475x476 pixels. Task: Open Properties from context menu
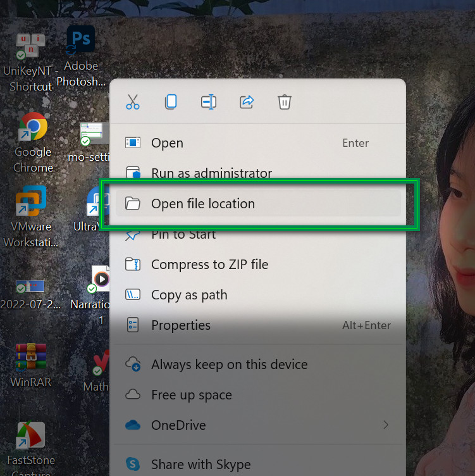[x=258, y=325]
